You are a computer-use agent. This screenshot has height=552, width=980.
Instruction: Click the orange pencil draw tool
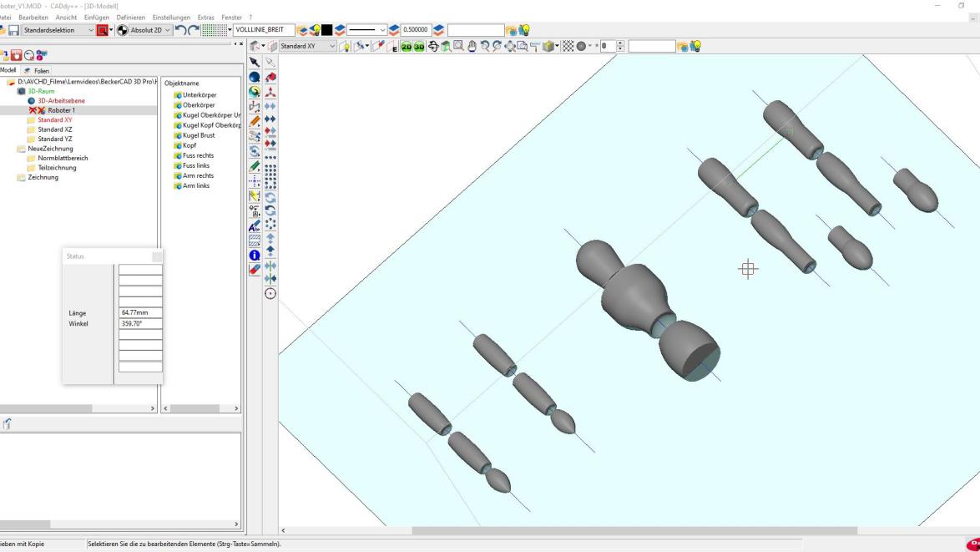tap(255, 120)
